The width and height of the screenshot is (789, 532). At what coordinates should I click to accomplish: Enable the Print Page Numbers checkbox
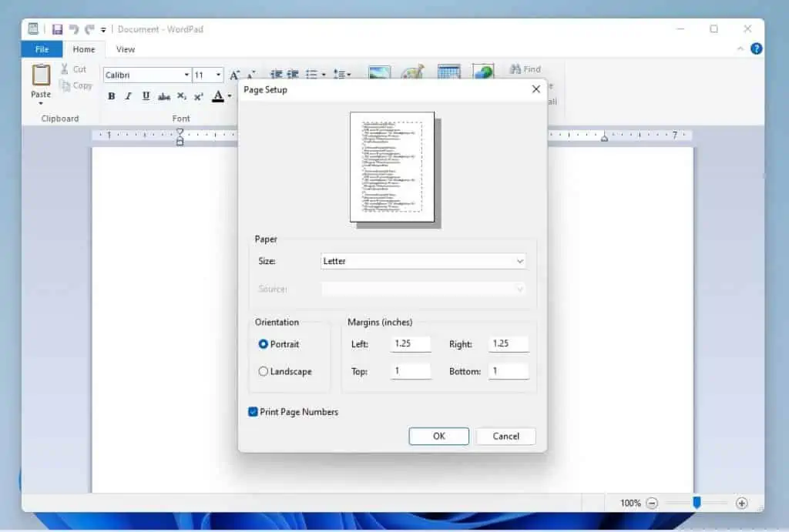click(x=253, y=412)
